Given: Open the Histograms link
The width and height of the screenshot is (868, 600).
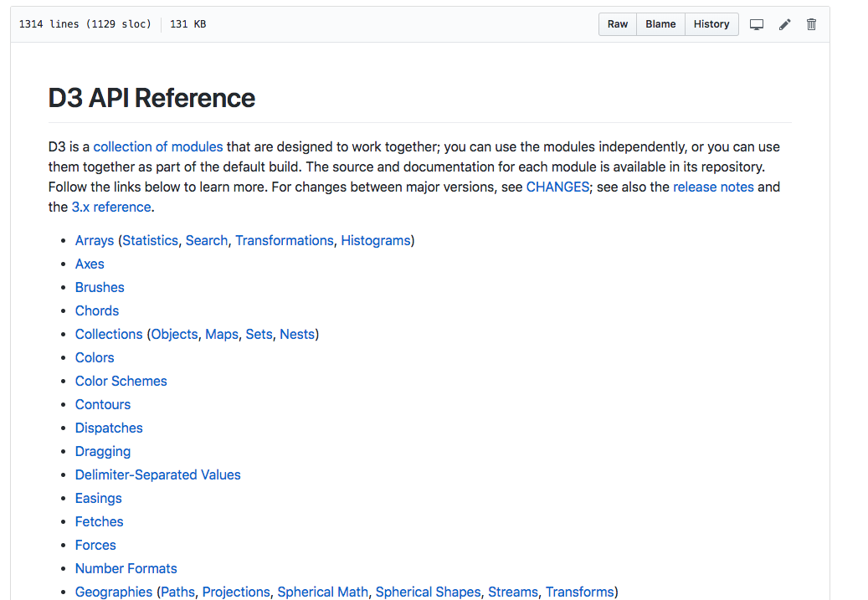Looking at the screenshot, I should (x=375, y=241).
